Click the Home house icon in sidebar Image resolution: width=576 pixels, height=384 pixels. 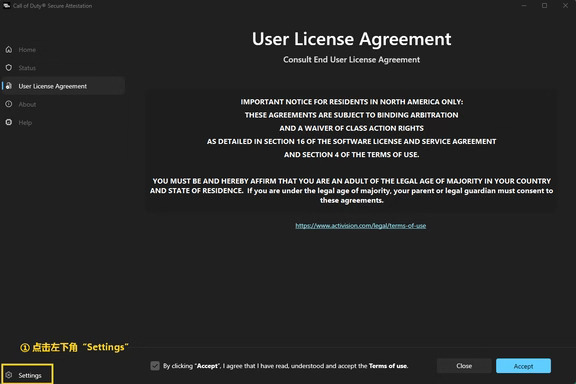9,50
